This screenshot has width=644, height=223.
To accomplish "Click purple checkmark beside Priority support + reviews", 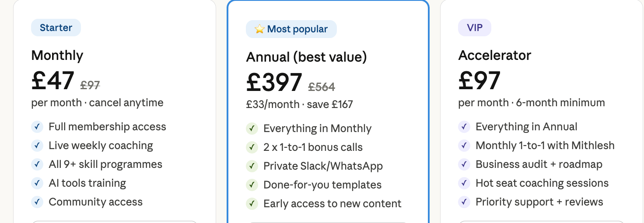I will point(464,202).
